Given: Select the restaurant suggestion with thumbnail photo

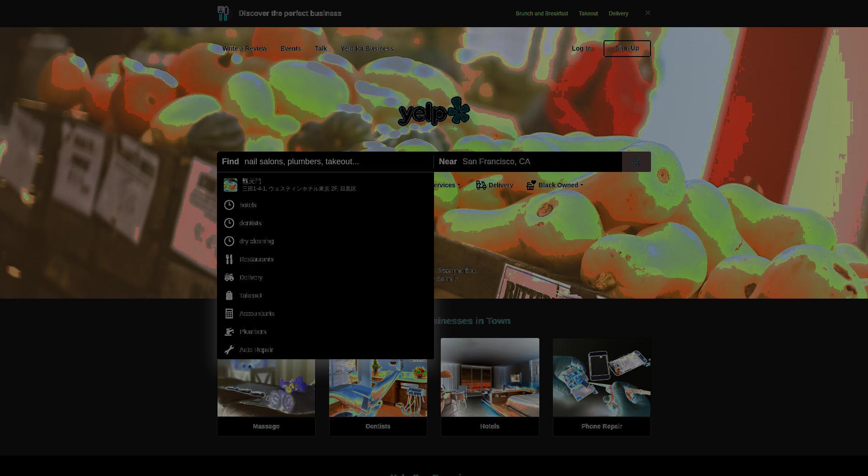Looking at the screenshot, I should [325, 185].
